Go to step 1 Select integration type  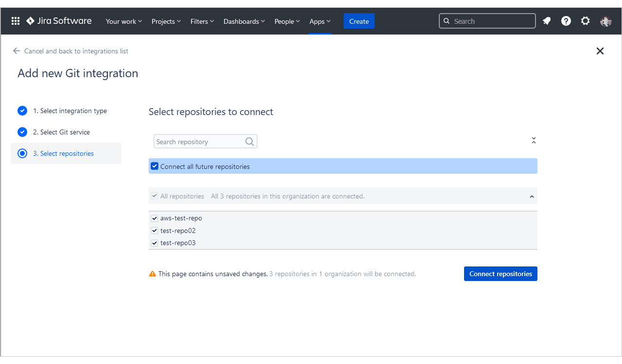coord(69,111)
